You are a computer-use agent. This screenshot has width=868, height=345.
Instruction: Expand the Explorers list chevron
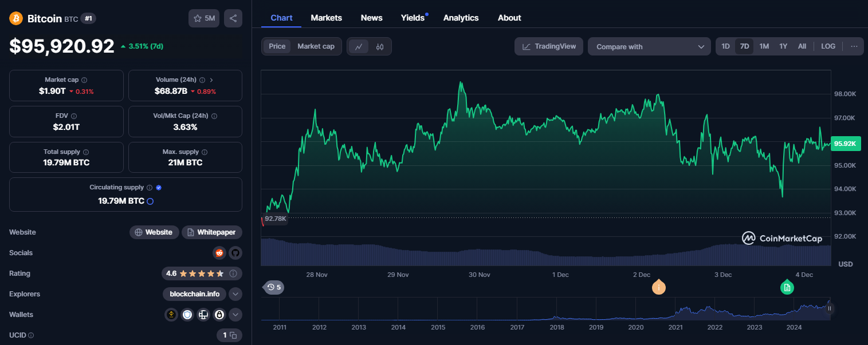[235, 294]
